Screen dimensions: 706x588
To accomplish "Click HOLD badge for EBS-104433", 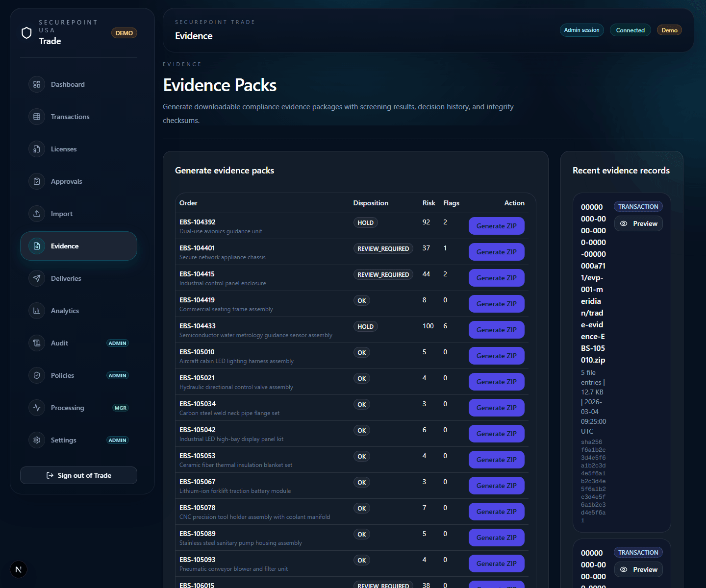I will 366,326.
